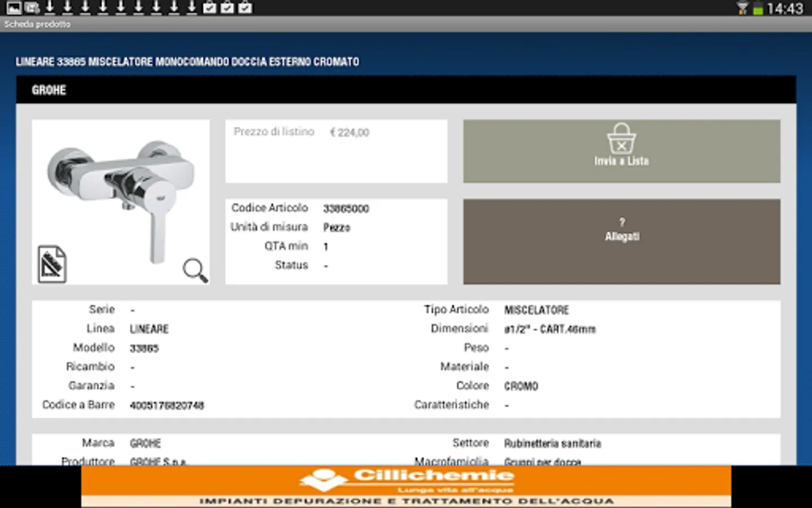812x508 pixels.
Task: Tap the magnifier to enlarge product image
Action: click(195, 270)
